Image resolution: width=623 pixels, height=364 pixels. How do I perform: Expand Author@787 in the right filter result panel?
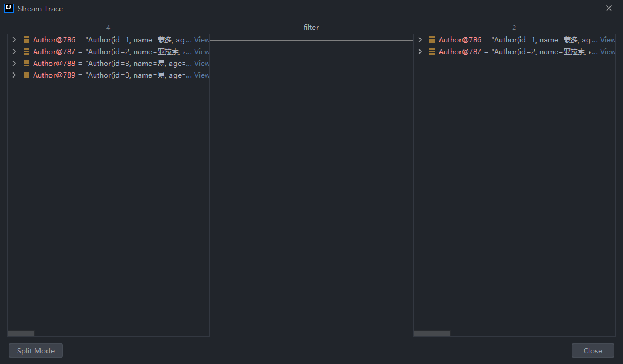(x=420, y=52)
